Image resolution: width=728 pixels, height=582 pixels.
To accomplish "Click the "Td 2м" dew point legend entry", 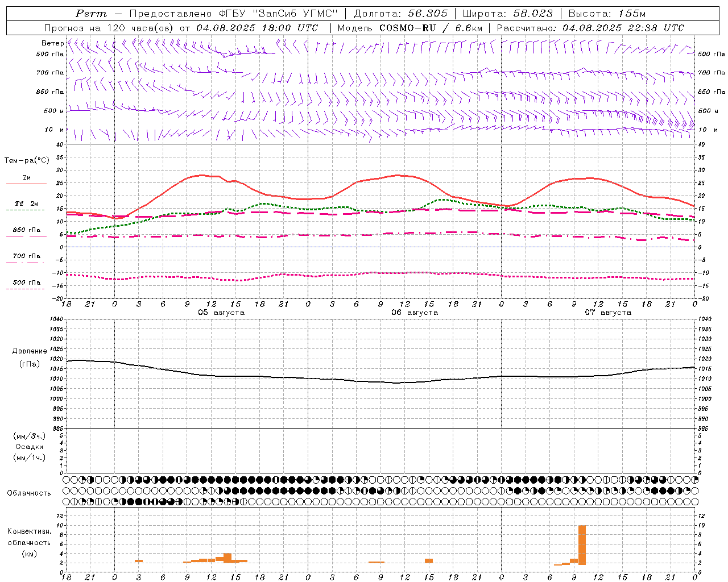I will (x=26, y=203).
